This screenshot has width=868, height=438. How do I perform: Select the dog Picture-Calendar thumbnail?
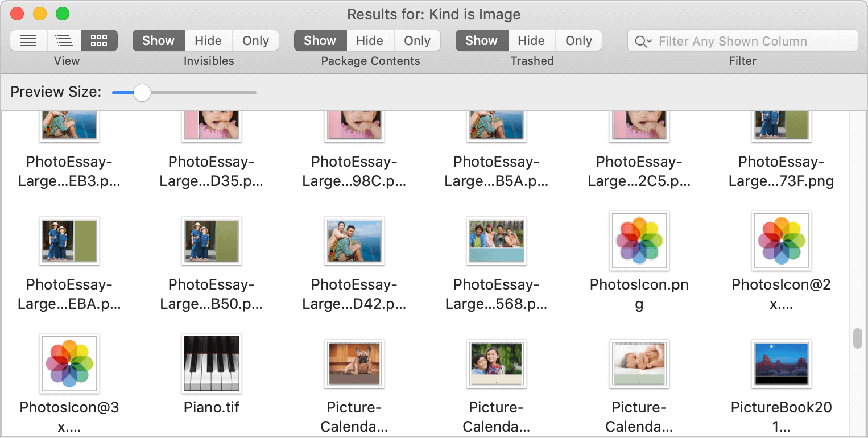(354, 363)
